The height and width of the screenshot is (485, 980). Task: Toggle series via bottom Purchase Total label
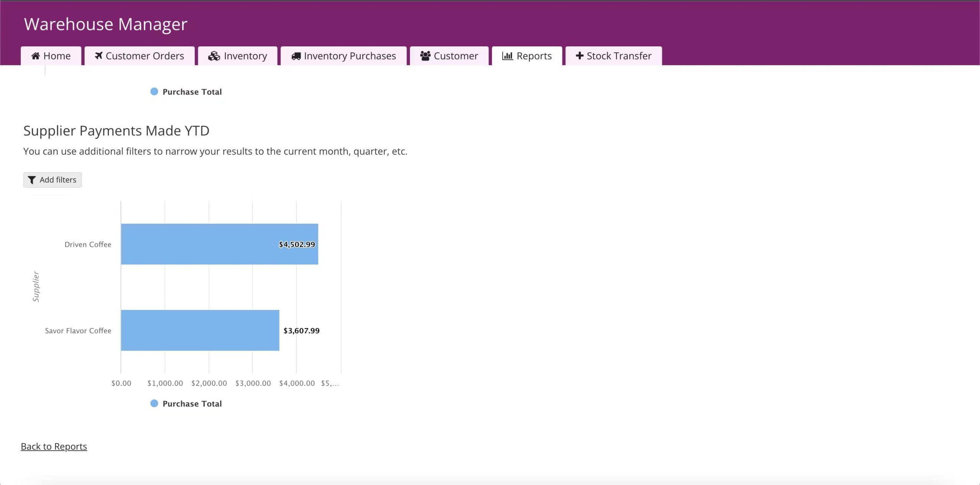pos(192,404)
